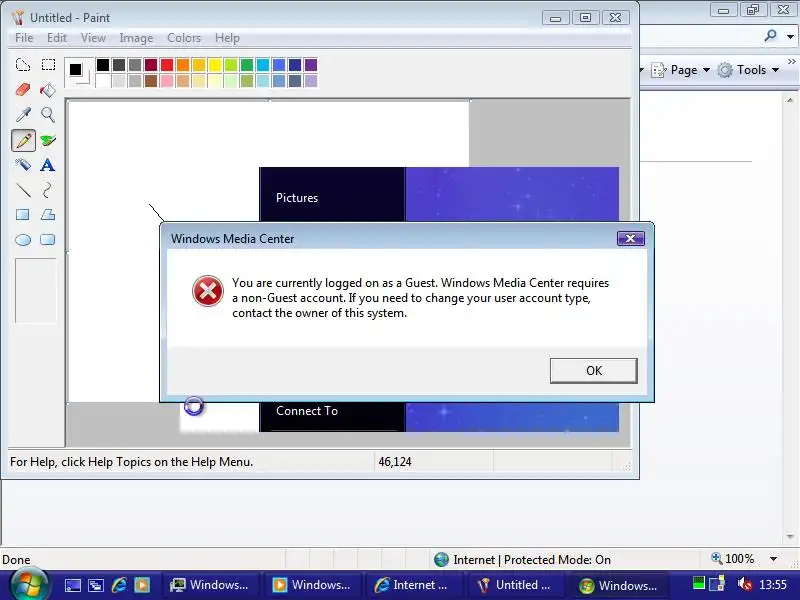This screenshot has height=600, width=800.
Task: Click the red error icon in dialog
Action: (x=208, y=291)
